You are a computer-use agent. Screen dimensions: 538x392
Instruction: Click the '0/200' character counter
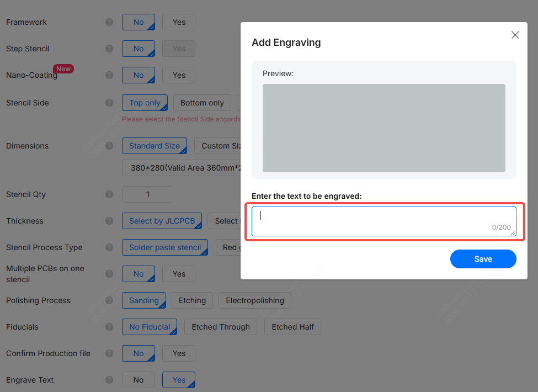[x=501, y=227]
